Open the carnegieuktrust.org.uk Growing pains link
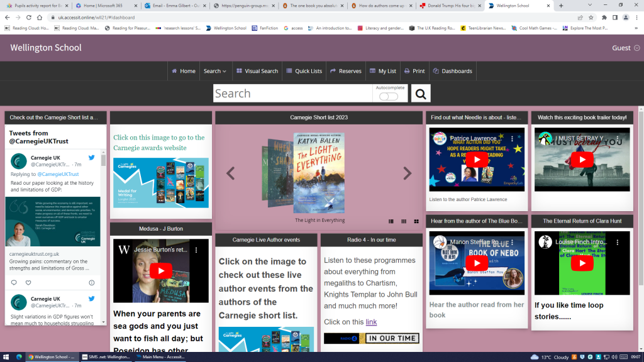 click(53, 261)
